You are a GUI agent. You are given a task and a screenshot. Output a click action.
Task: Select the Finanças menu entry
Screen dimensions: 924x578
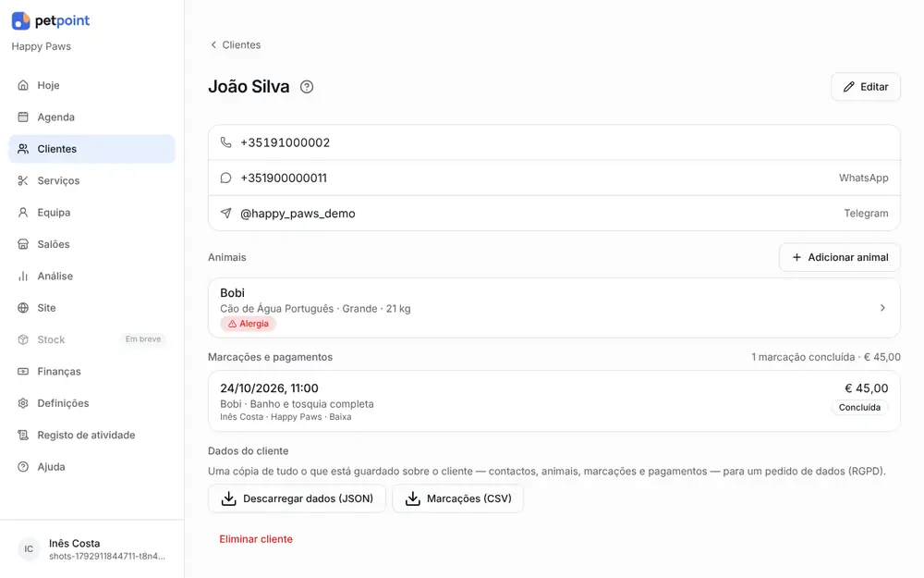click(x=91, y=372)
